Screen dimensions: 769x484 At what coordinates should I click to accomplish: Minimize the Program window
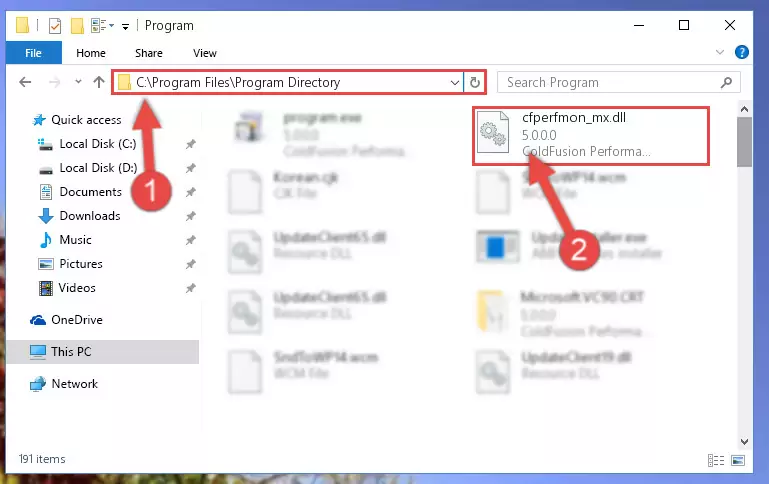coord(639,25)
